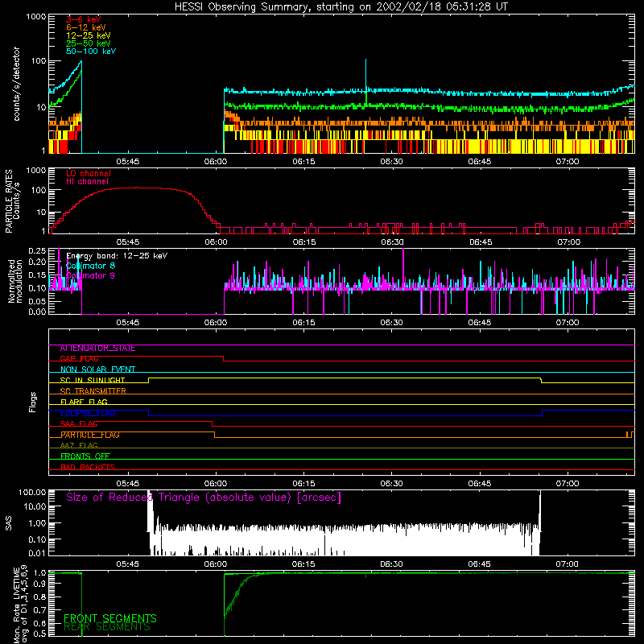Click the GAP_FLAG step-down edge near 06:00
The height and width of the screenshot is (644, 644).
point(224,358)
